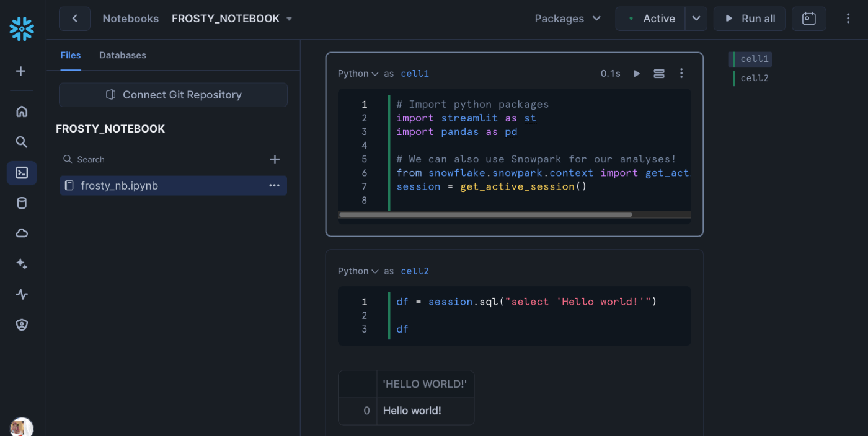This screenshot has width=868, height=436.
Task: Click code line 'session = get_active_session()'
Action: [491, 186]
